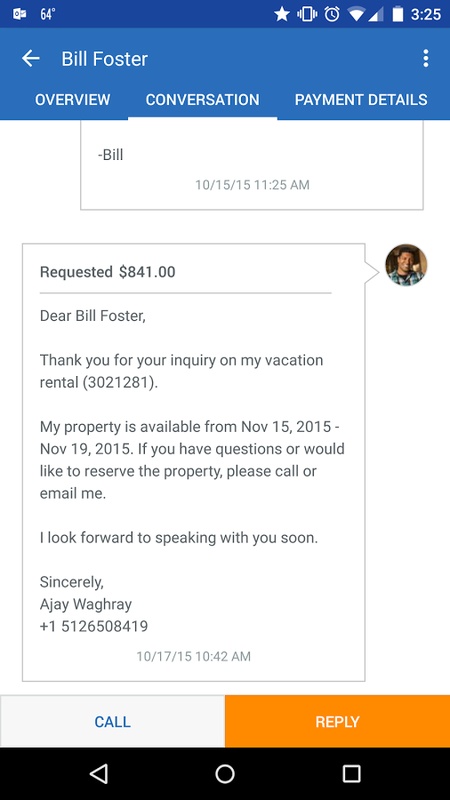The height and width of the screenshot is (800, 450).
Task: Tap the Requested $841.00 header
Action: (x=108, y=272)
